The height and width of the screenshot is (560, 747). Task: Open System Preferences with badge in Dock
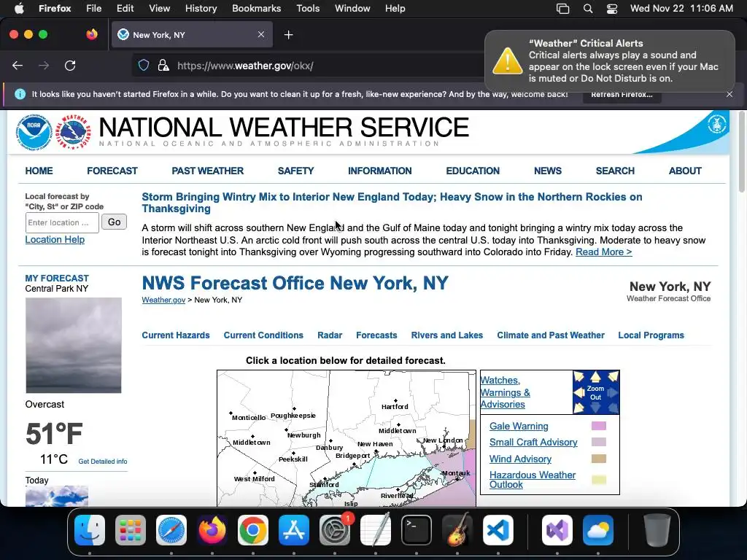[x=335, y=530]
